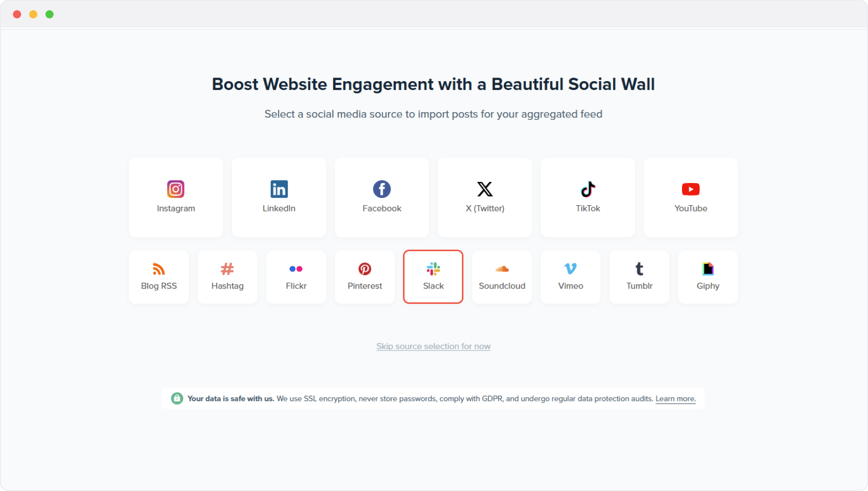Pick Facebook to import posts
This screenshot has height=491, width=868.
(x=381, y=197)
